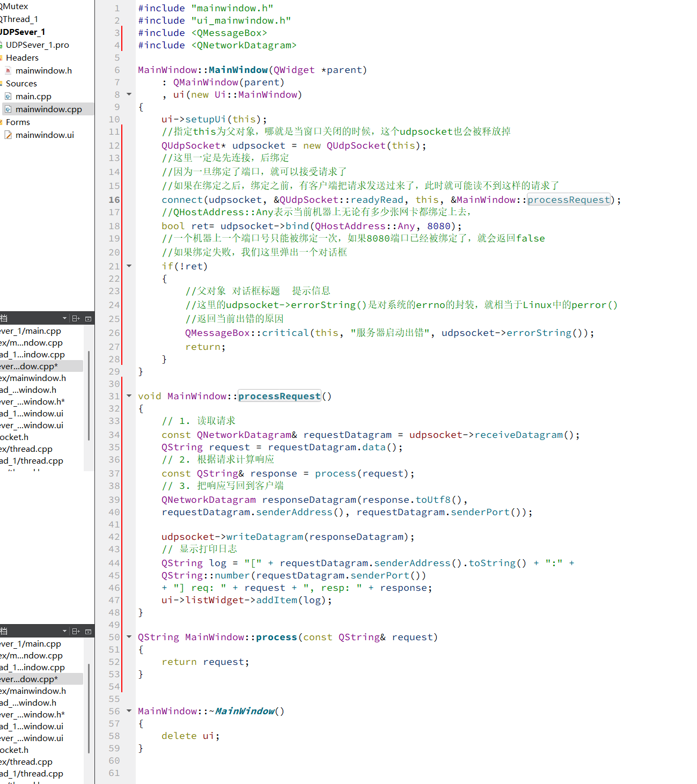Select the UDPSever_1 project node
This screenshot has height=784, width=697.
point(23,32)
